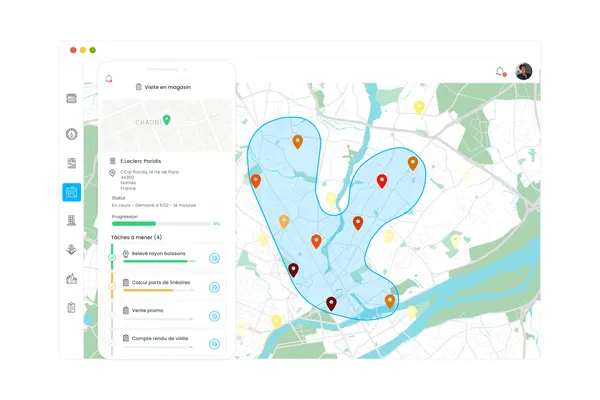This screenshot has height=400, width=600.
Task: Select the orange-red pin beside the river in zone center
Action: [316, 241]
